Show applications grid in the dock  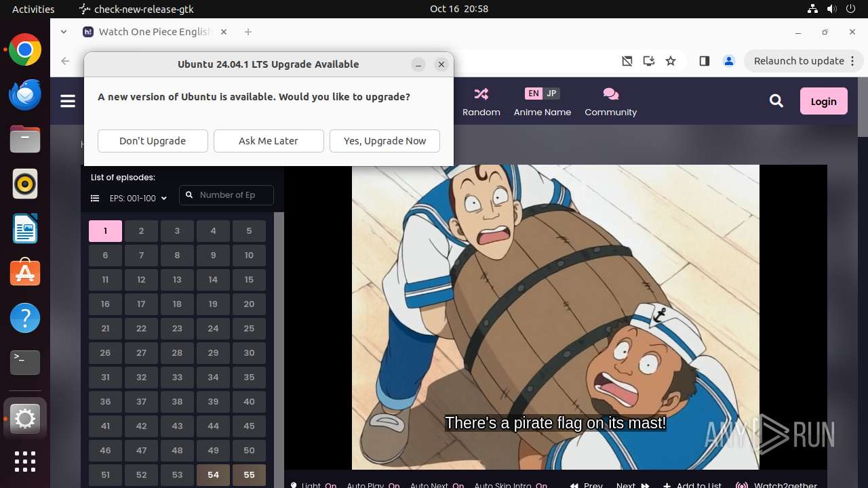(25, 462)
